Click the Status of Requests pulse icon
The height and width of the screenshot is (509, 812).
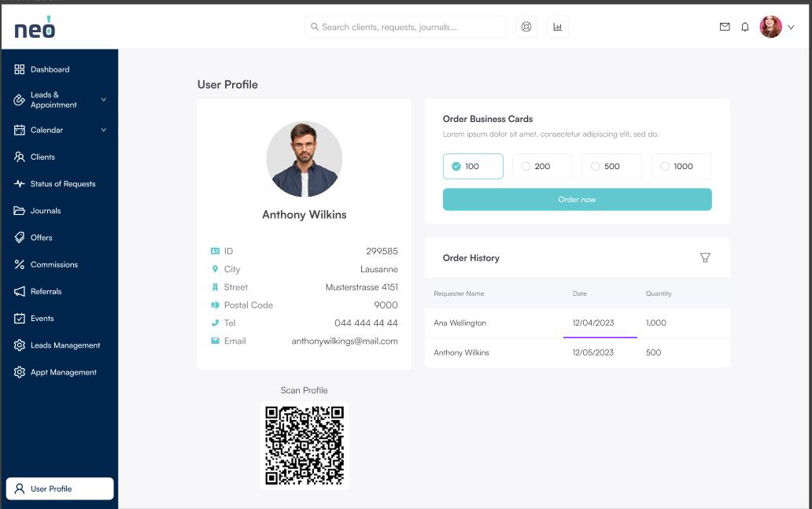(x=20, y=184)
